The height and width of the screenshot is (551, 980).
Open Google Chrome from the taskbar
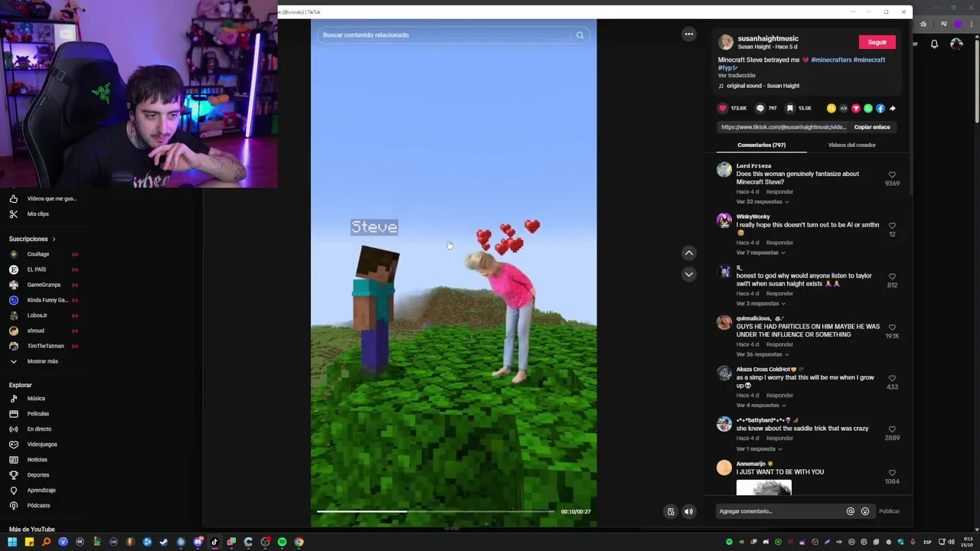click(299, 542)
